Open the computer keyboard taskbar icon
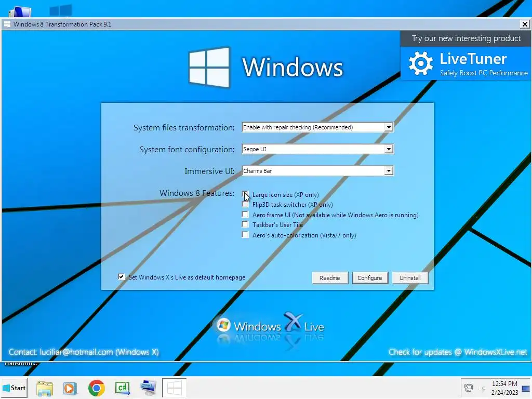 [148, 388]
